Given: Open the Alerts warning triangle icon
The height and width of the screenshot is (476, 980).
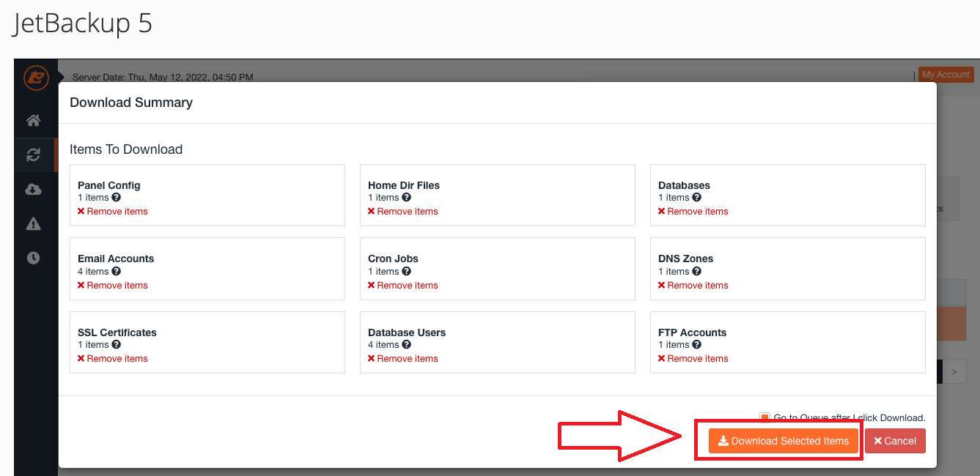Looking at the screenshot, I should pos(33,223).
